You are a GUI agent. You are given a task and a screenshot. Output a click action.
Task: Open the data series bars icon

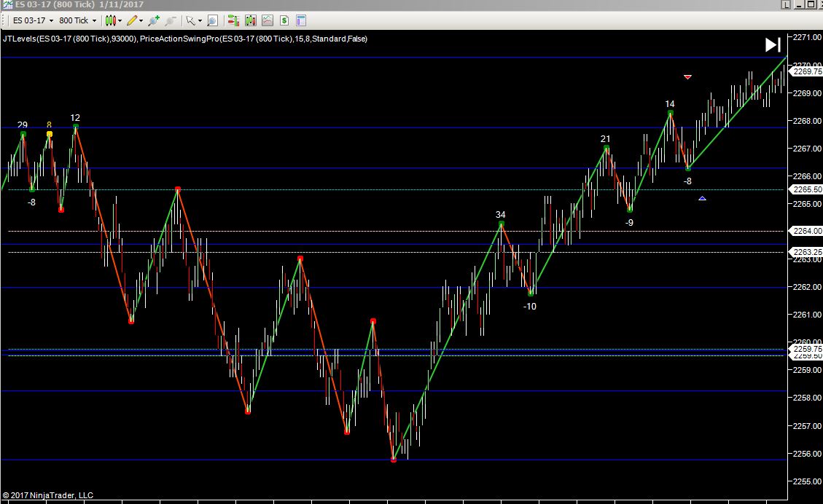pos(250,20)
